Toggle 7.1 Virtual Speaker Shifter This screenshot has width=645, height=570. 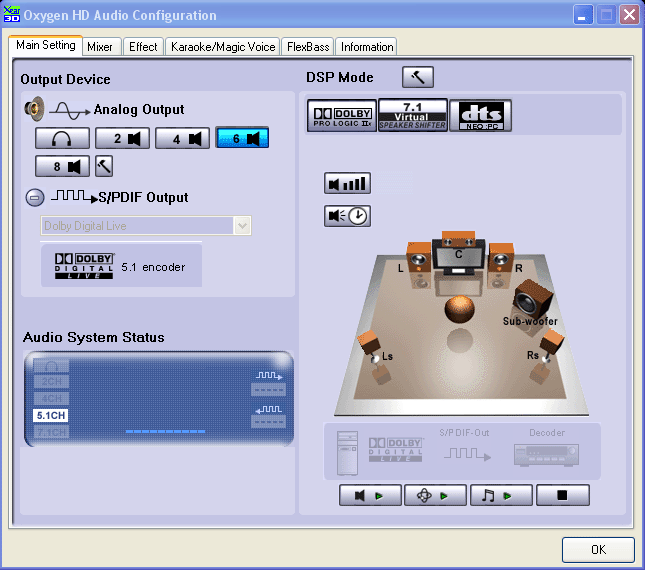tap(413, 116)
